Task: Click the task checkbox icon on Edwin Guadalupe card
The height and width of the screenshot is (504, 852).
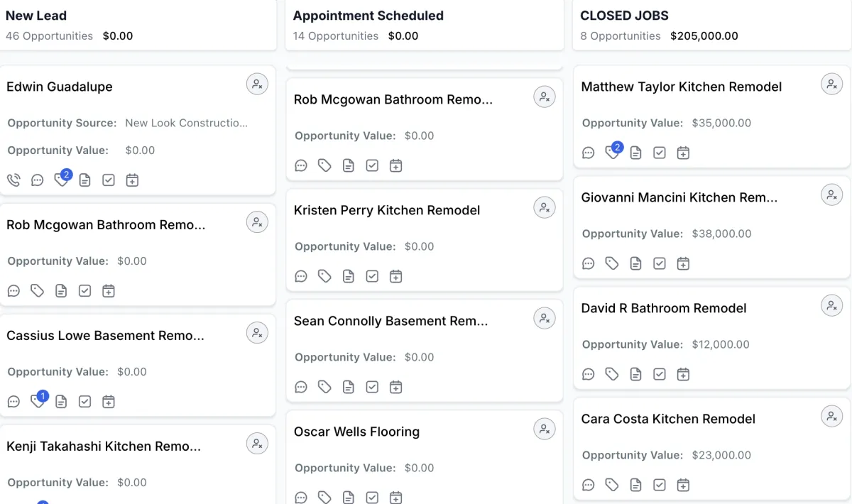Action: coord(109,180)
